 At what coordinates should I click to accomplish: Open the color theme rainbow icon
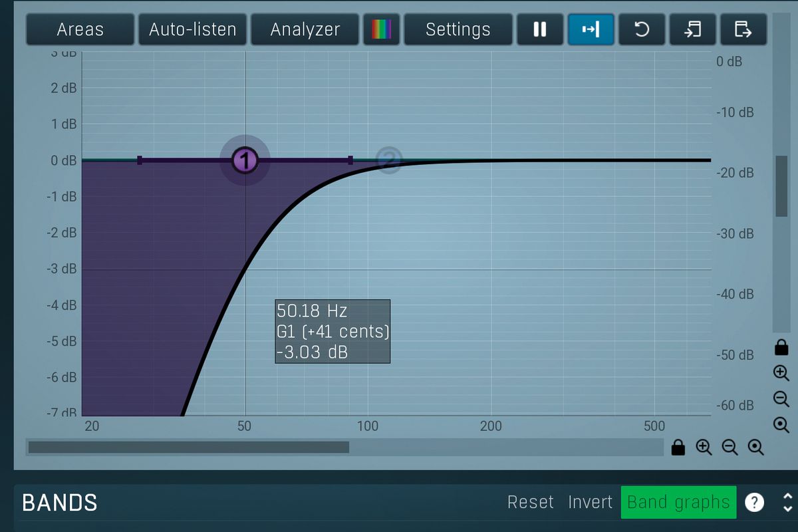coord(381,29)
